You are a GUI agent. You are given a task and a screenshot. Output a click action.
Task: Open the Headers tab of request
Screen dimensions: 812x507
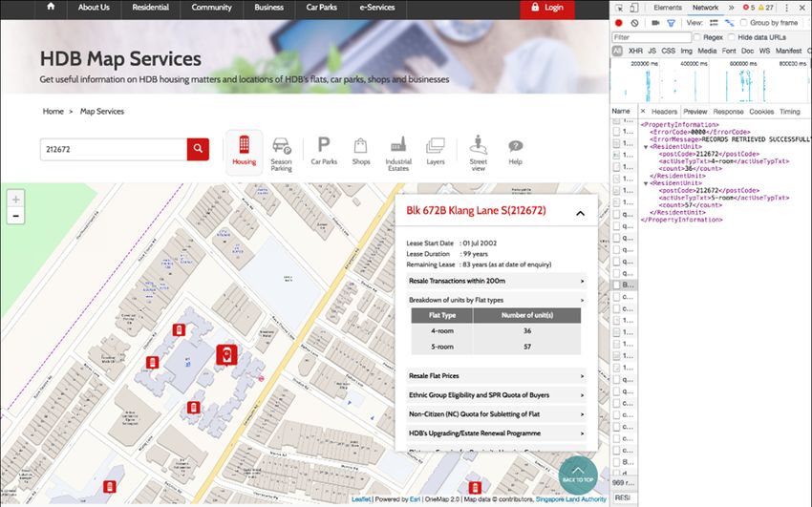click(x=664, y=111)
